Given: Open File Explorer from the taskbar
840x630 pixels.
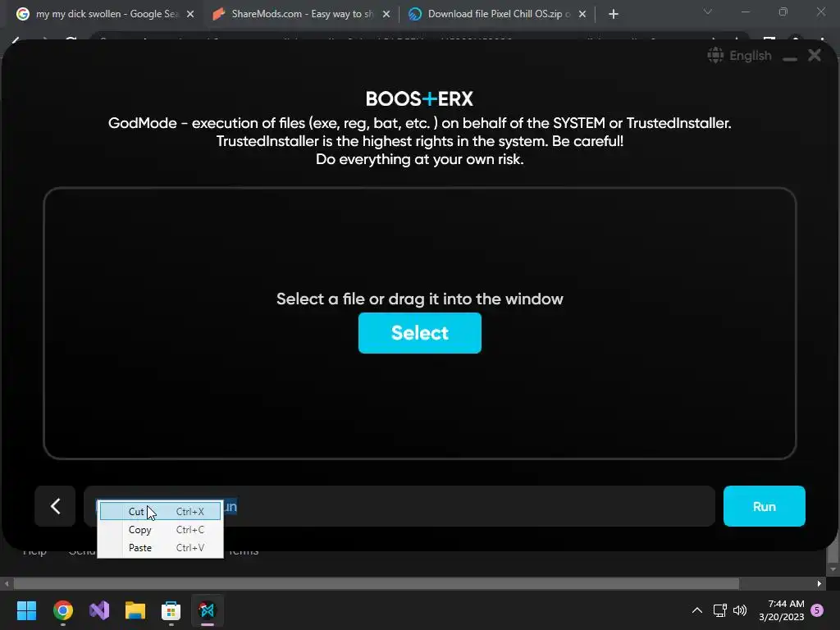Looking at the screenshot, I should click(x=135, y=610).
